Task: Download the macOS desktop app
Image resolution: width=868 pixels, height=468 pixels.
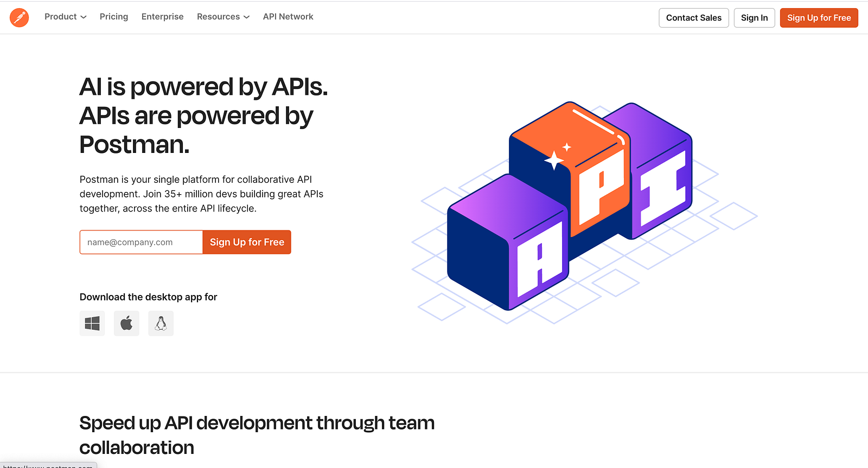Action: (x=126, y=323)
